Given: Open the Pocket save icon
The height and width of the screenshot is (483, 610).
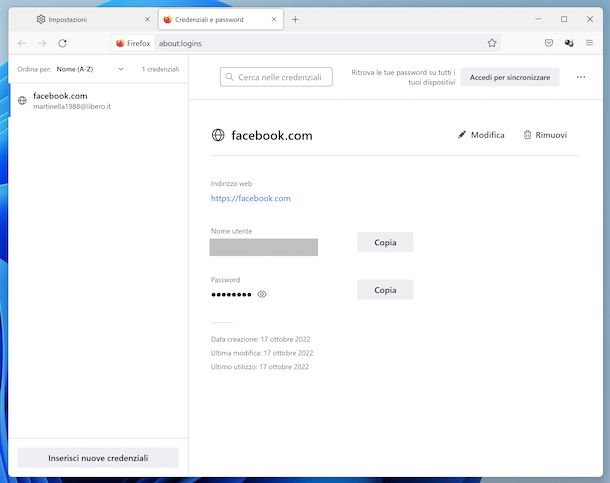Looking at the screenshot, I should click(549, 43).
